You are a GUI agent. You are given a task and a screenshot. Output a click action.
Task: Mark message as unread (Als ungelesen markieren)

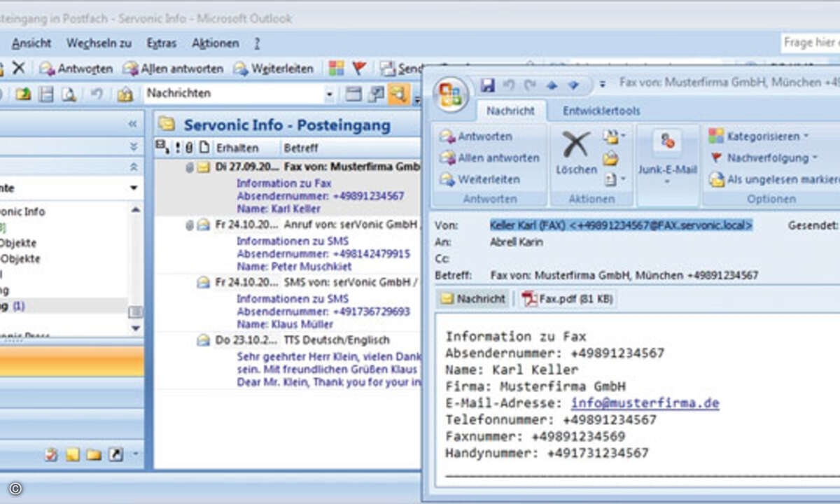click(773, 179)
